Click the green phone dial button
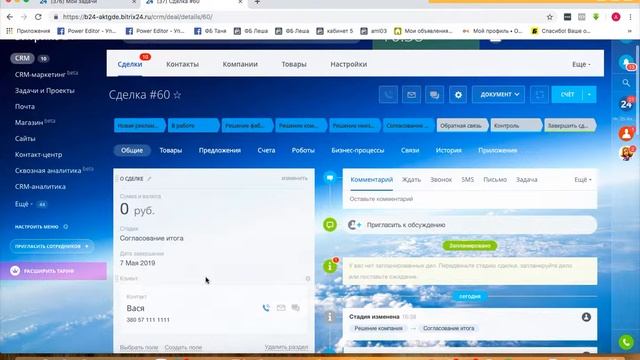The width and height of the screenshot is (640, 360). 626,342
